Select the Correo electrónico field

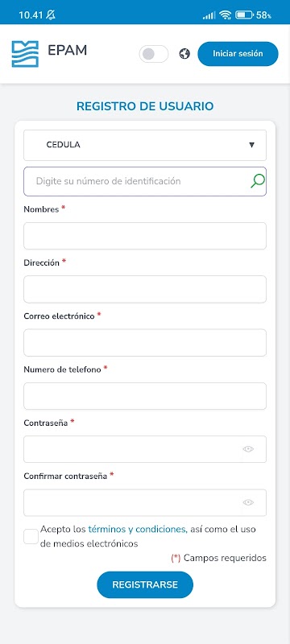(x=145, y=343)
